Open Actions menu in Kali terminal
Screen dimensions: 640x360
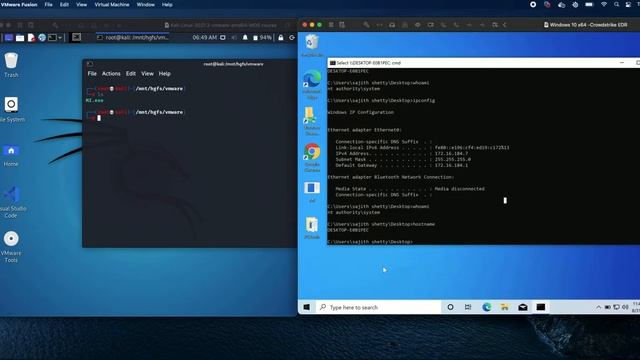click(111, 73)
